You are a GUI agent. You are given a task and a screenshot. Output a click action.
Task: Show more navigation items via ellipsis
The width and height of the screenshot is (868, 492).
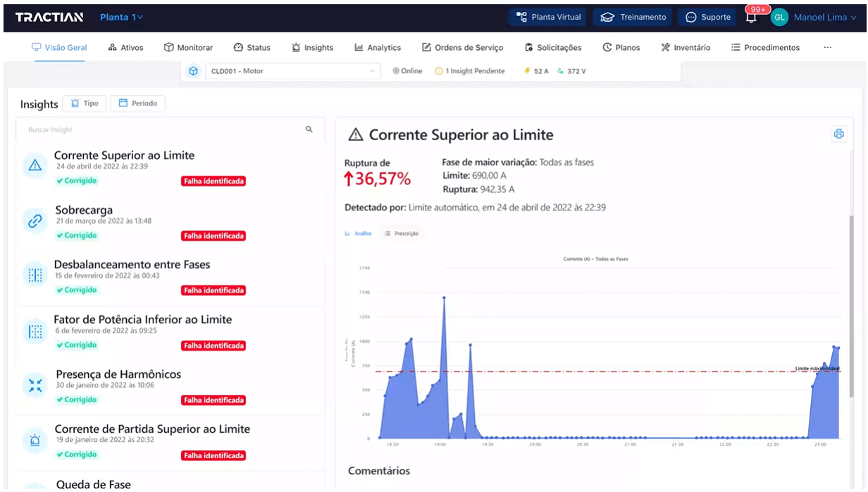click(x=828, y=47)
